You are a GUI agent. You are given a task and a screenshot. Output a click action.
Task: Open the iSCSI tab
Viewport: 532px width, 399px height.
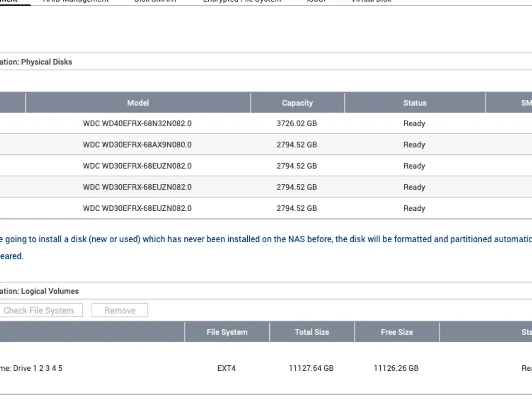(316, 2)
